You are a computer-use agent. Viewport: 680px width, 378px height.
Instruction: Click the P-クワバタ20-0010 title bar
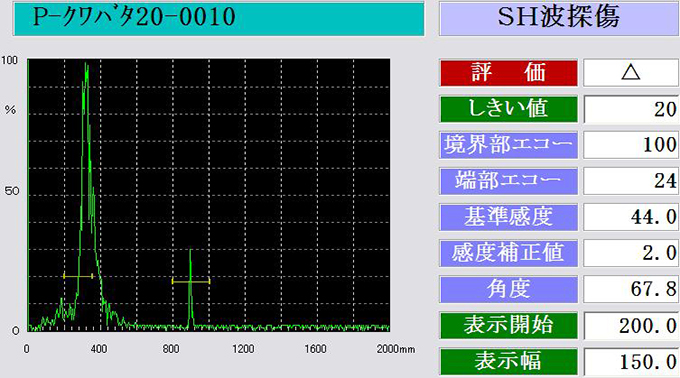(x=219, y=18)
